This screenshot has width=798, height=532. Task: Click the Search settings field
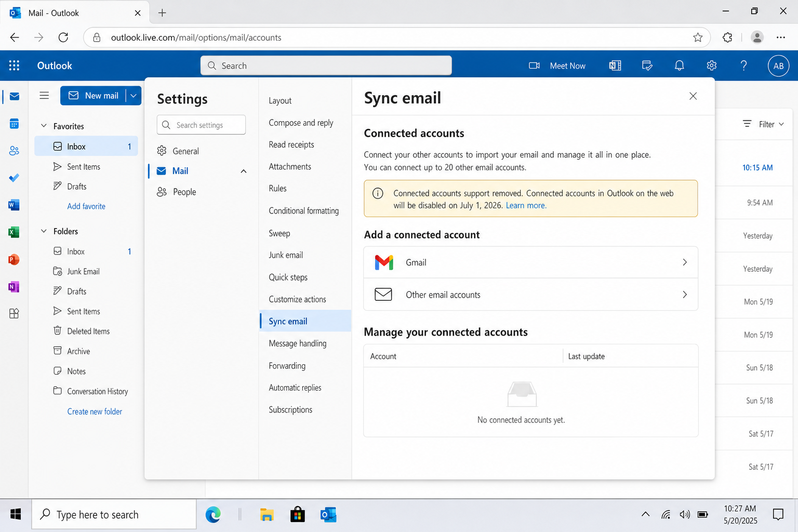(x=201, y=125)
